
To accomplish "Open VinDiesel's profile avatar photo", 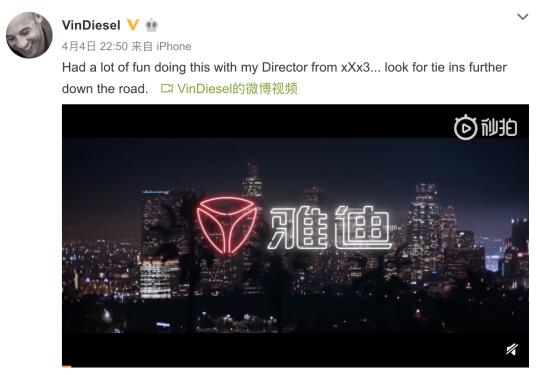I will tap(29, 35).
